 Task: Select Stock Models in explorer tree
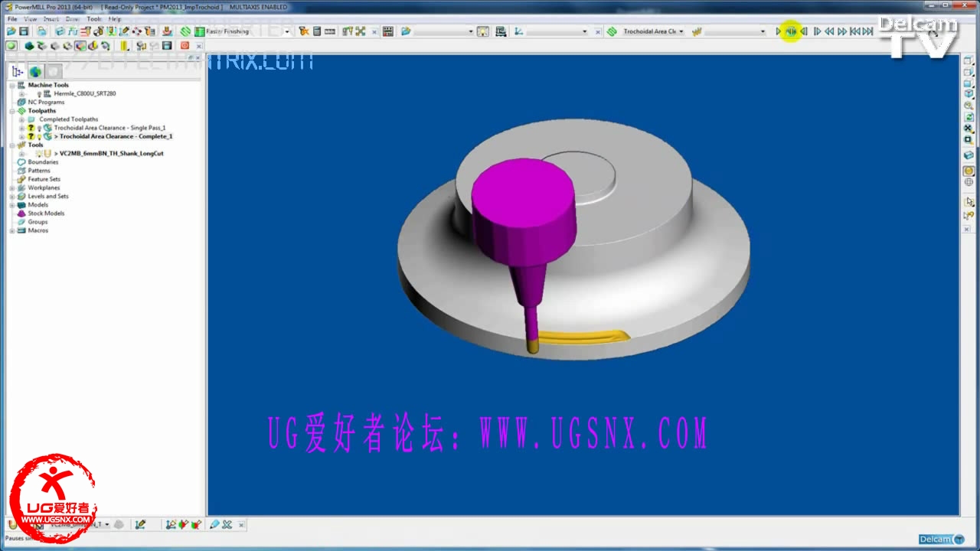click(x=46, y=214)
